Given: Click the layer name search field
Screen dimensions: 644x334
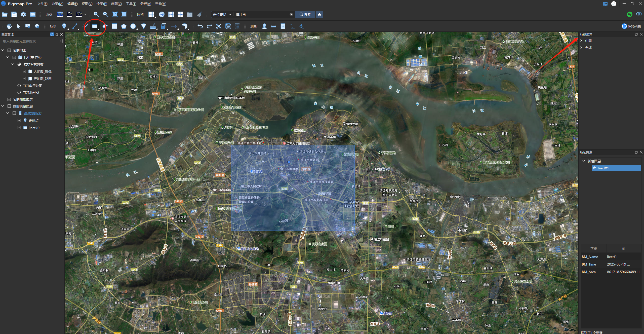Looking at the screenshot, I should pyautogui.click(x=30, y=41).
